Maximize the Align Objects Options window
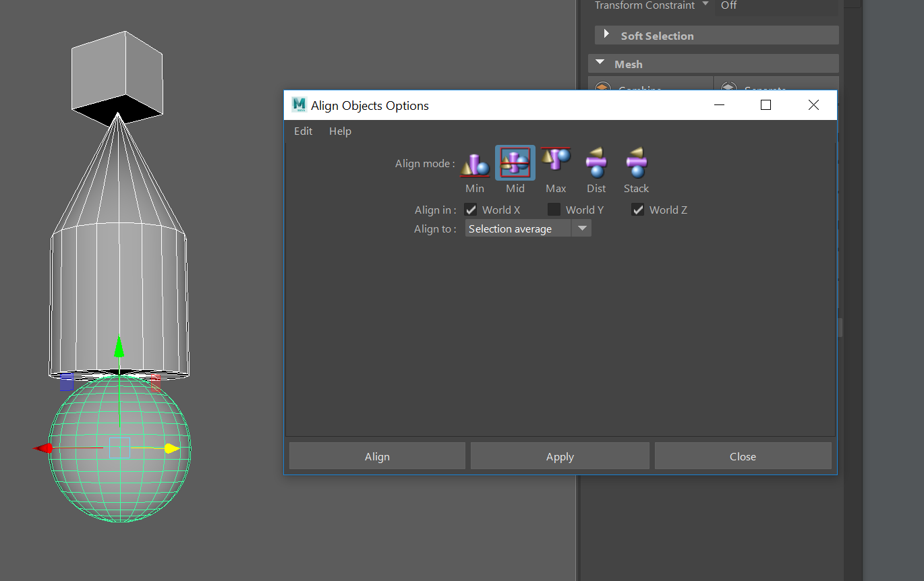 coord(766,105)
